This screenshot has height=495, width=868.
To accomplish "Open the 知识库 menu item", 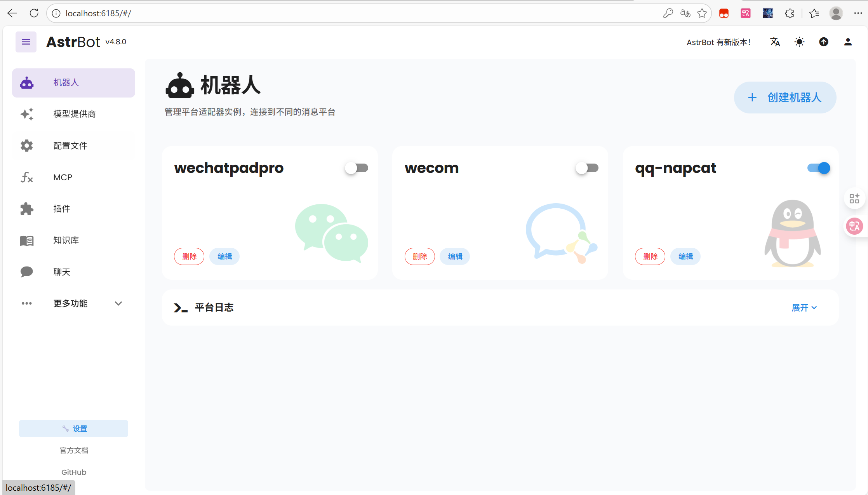I will point(73,241).
